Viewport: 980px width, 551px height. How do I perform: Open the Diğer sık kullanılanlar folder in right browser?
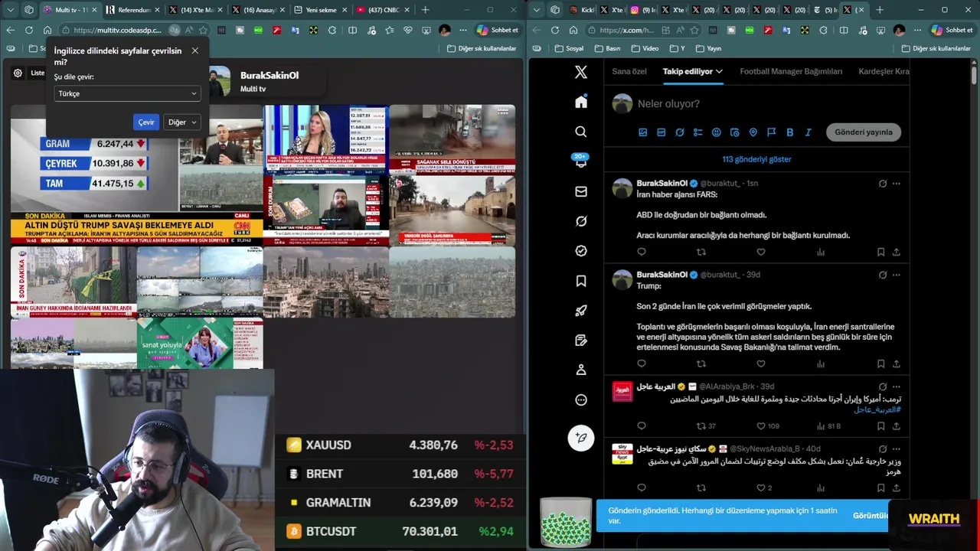click(x=937, y=48)
